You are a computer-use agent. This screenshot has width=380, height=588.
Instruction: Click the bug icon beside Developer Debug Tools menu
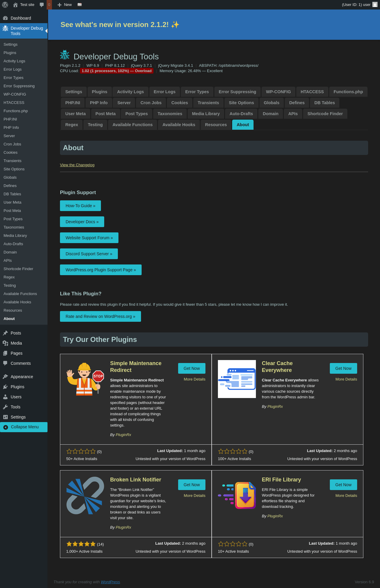[x=5, y=28]
